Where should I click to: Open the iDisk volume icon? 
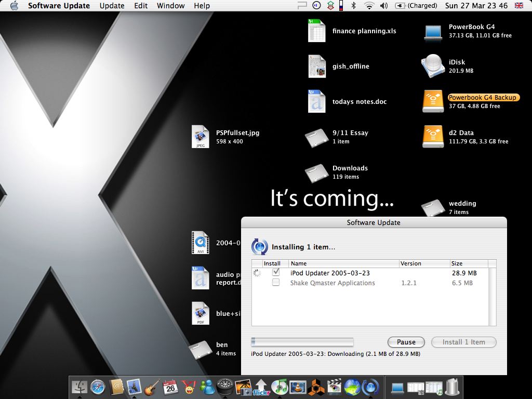pos(432,66)
